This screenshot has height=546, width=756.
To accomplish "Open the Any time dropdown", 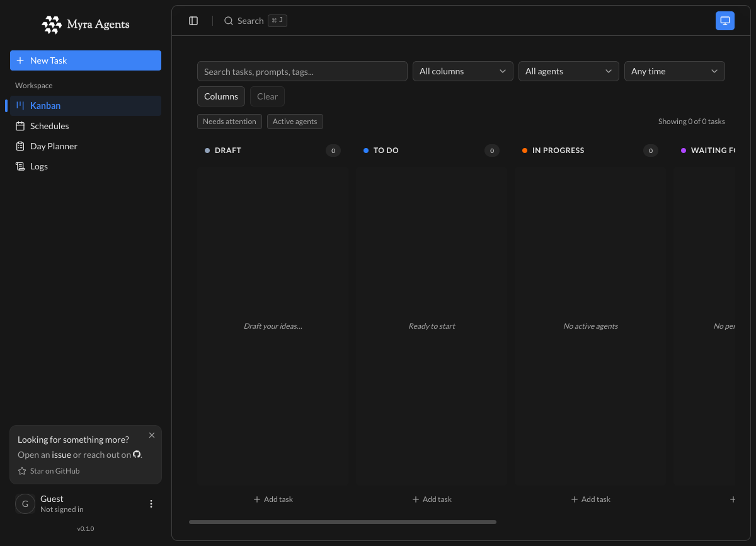I will pyautogui.click(x=675, y=71).
